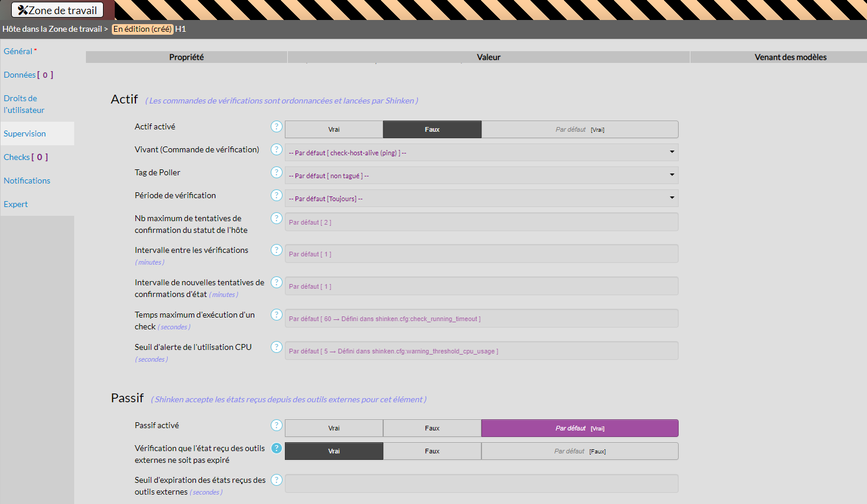The image size is (867, 504).
Task: Click help icon next to Actif activé
Action: [x=276, y=126]
